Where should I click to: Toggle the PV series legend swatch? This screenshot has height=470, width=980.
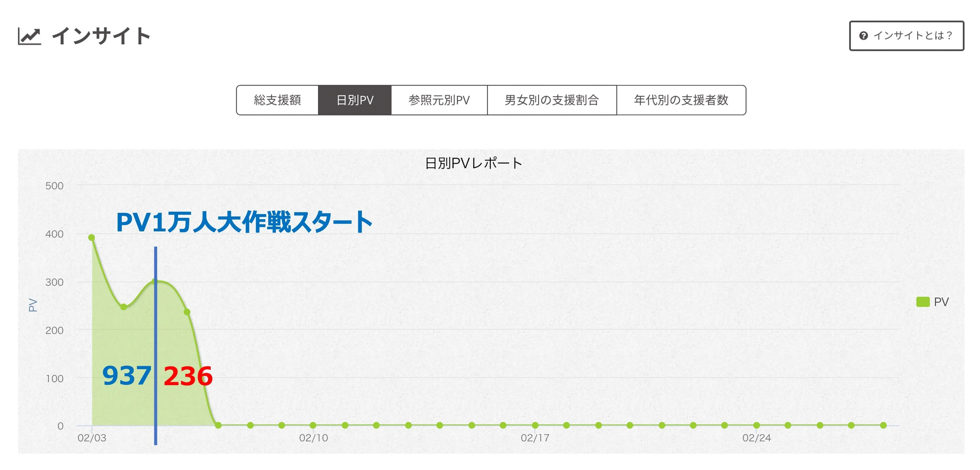[x=923, y=302]
